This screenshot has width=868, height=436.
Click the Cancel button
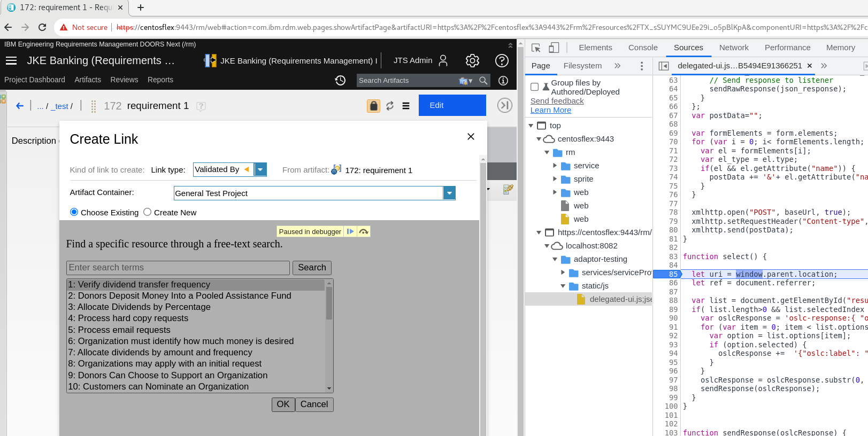[314, 404]
